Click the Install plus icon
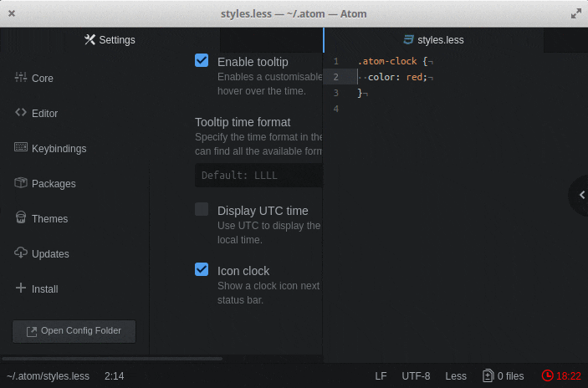 coord(21,288)
